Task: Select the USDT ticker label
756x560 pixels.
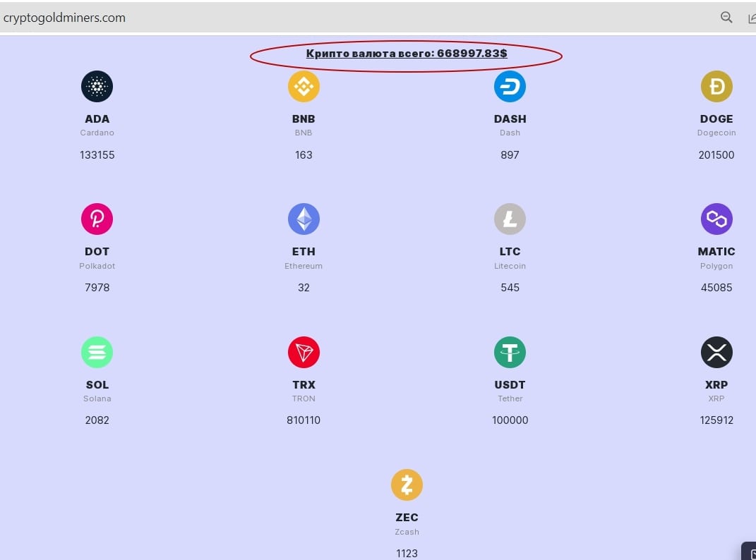Action: (x=510, y=385)
